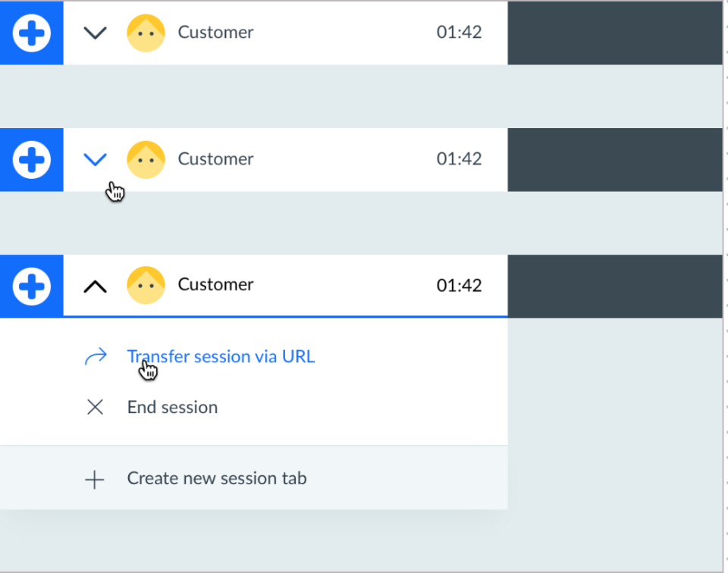Click the 01:42 timer in the expanded row
Image resolution: width=728 pixels, height=573 pixels.
point(459,286)
